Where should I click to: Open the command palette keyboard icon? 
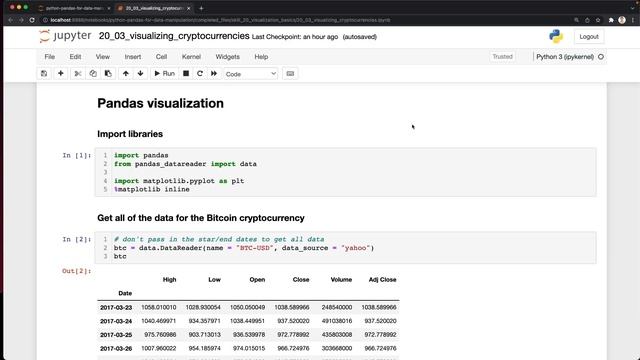[290, 73]
